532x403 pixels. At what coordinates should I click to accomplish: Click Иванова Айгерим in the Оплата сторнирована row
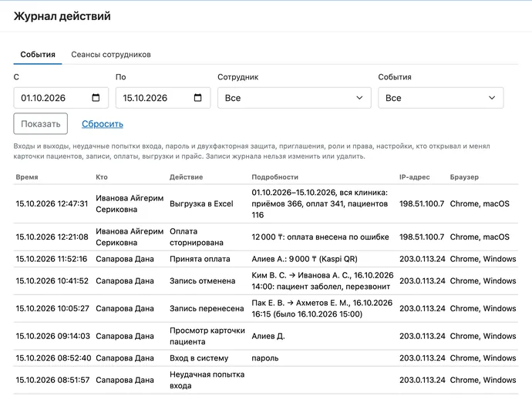click(x=130, y=237)
